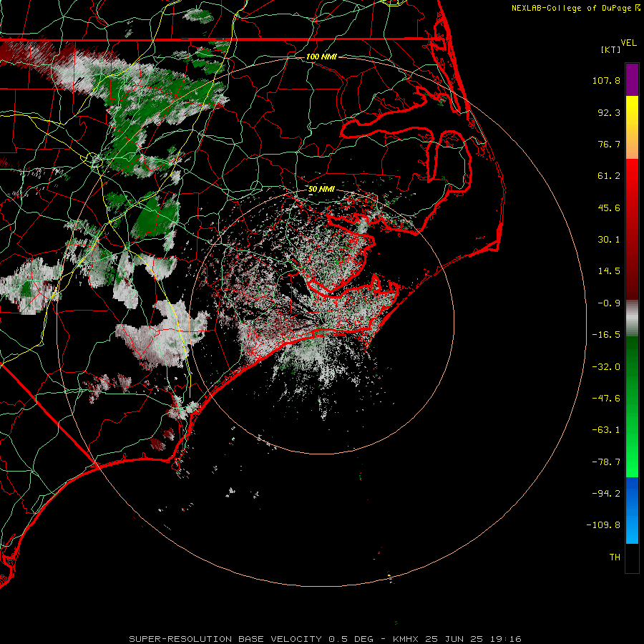Click the 61.2 legend value
The image size is (644, 644).
pyautogui.click(x=609, y=176)
